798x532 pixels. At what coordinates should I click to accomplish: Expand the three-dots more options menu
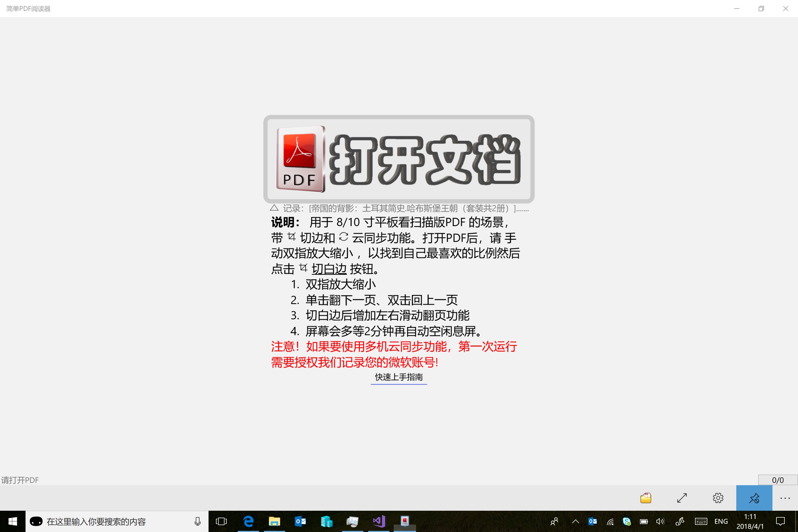(x=785, y=498)
